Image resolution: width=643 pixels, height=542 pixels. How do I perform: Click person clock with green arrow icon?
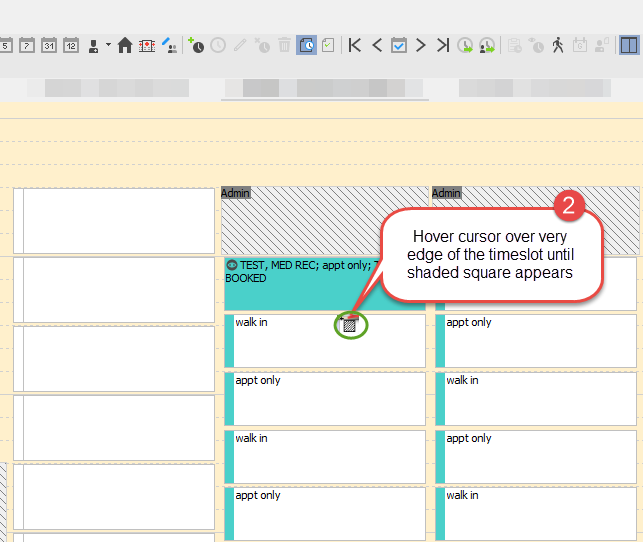487,45
